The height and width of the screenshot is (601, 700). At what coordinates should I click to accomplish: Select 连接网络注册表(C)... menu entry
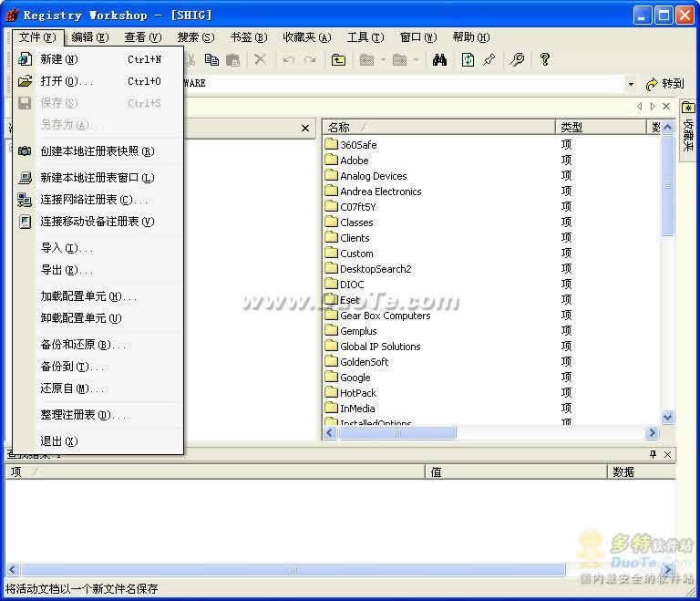98,200
